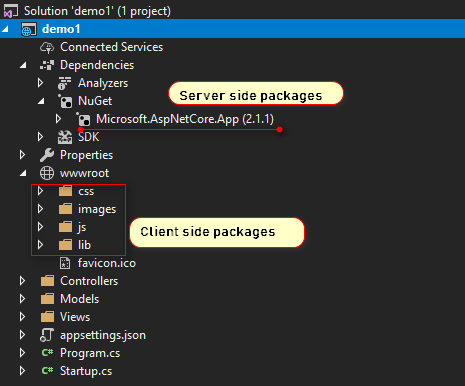Select the appsettings.json file name
Image resolution: width=465 pixels, height=386 pixels.
(103, 335)
